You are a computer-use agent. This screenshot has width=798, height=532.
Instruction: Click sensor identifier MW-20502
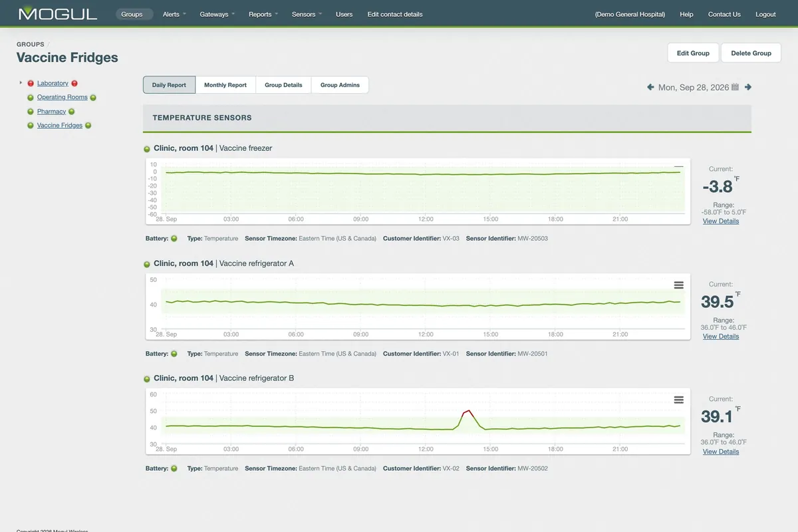pyautogui.click(x=533, y=468)
